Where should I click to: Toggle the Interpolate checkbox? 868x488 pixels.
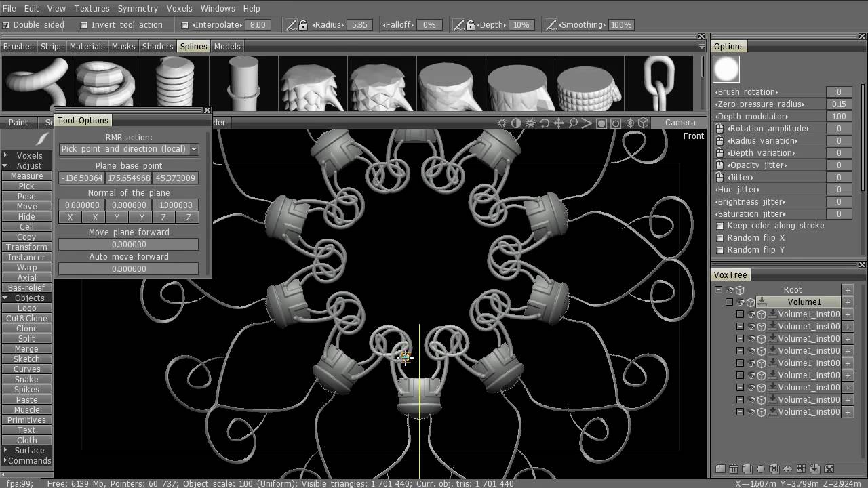tap(185, 25)
